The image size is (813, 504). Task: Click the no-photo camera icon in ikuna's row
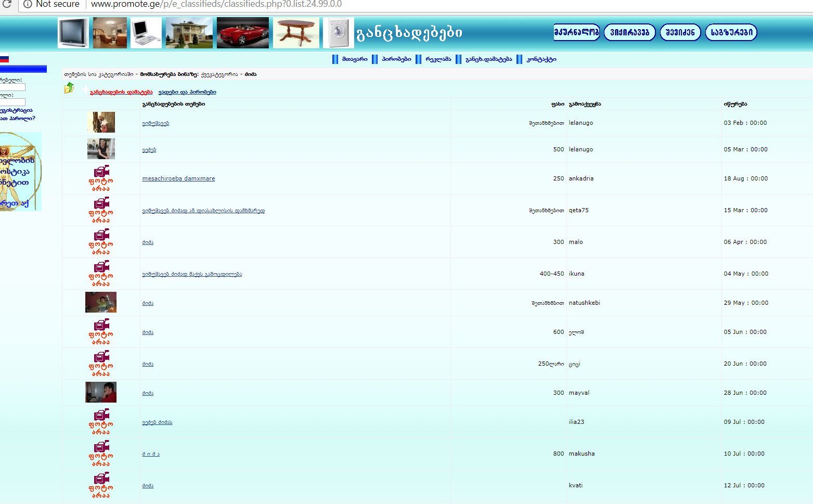tap(101, 274)
